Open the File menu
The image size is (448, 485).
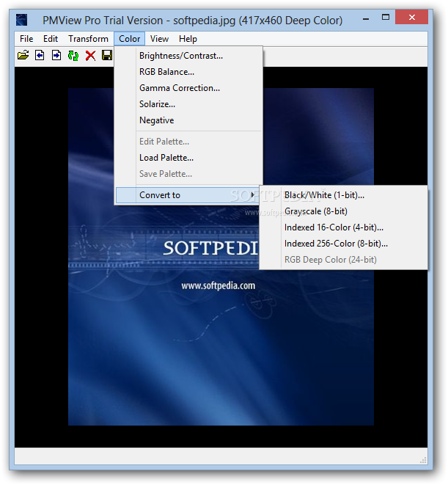[x=26, y=39]
